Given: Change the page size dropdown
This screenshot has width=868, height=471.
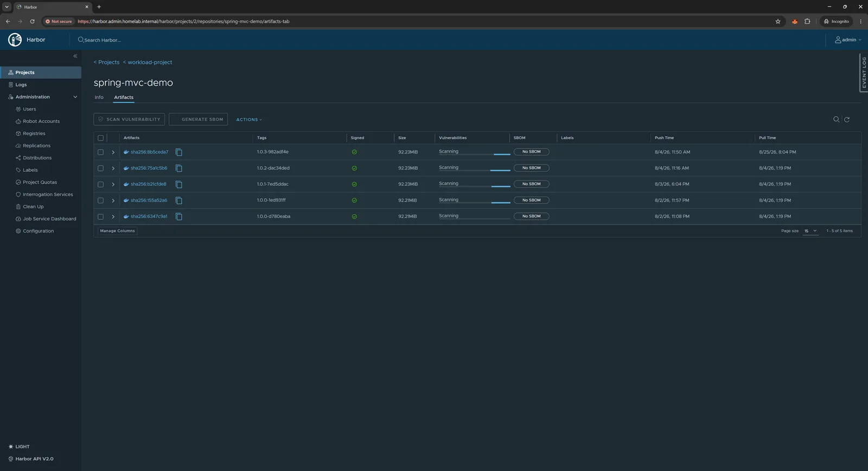Looking at the screenshot, I should (810, 231).
